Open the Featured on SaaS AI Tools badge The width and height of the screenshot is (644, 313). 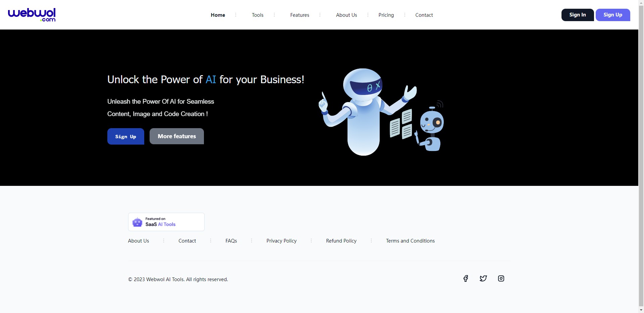(x=166, y=222)
